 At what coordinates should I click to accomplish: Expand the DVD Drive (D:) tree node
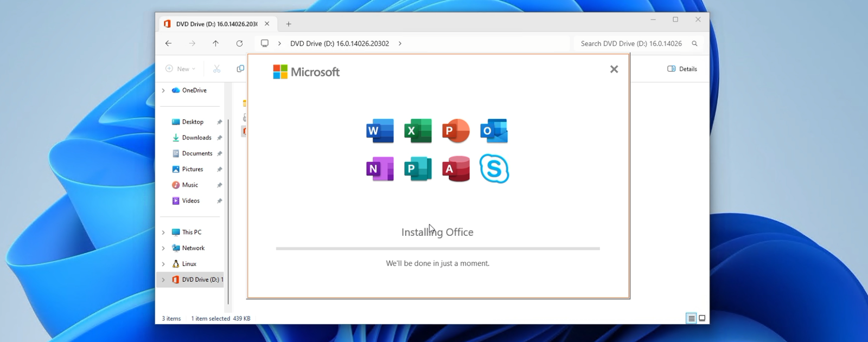coord(163,280)
